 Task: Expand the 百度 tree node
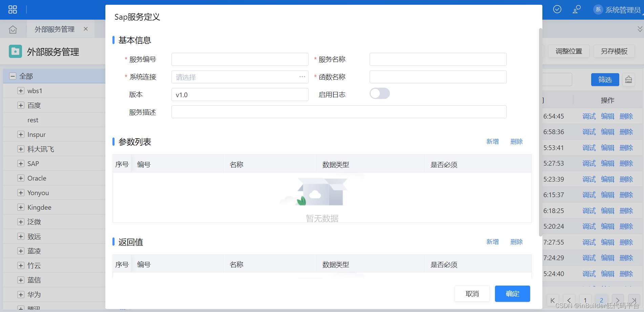click(21, 105)
